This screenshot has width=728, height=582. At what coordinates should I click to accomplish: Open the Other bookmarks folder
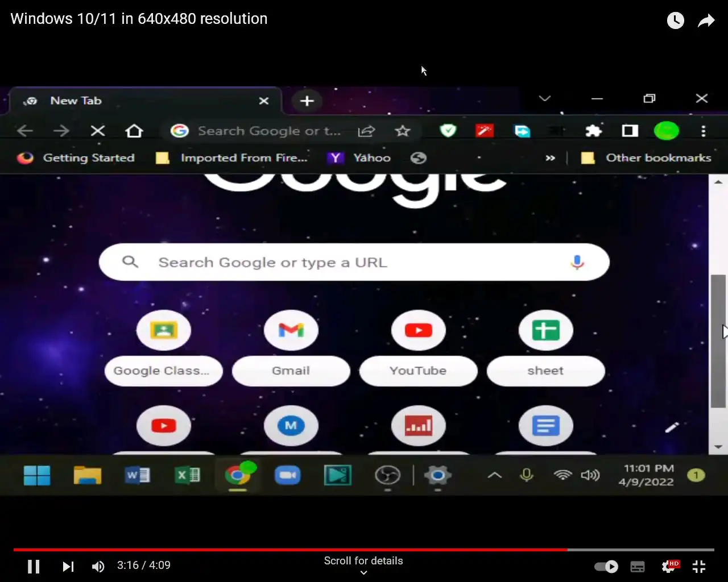(x=647, y=158)
